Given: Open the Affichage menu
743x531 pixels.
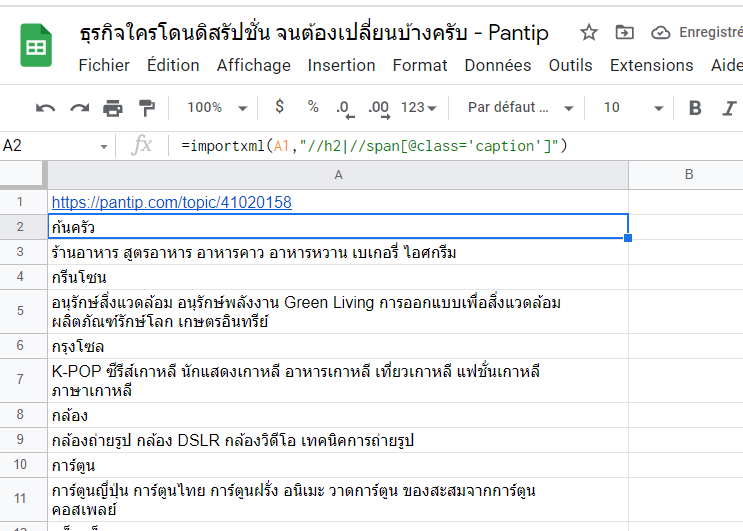Looking at the screenshot, I should pos(254,65).
